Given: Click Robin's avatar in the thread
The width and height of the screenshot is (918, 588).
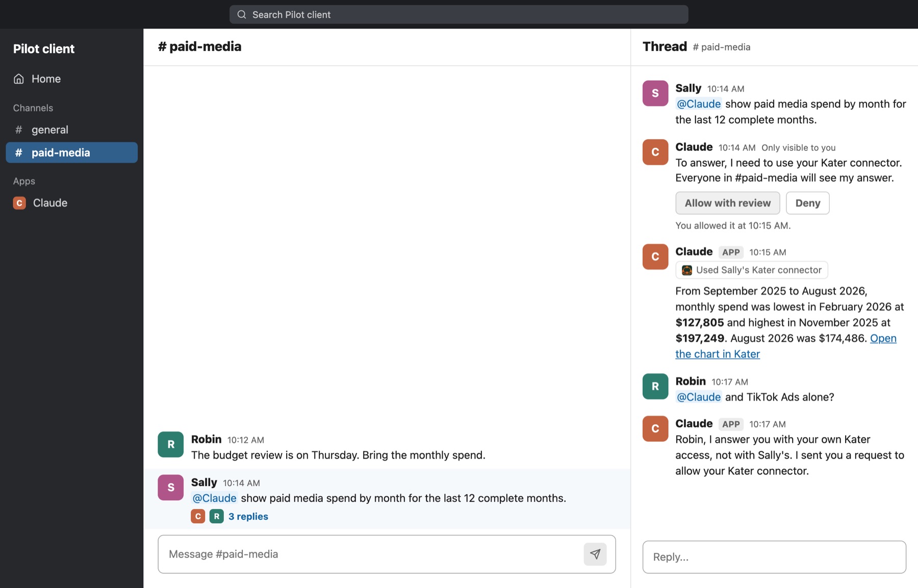Looking at the screenshot, I should [655, 387].
